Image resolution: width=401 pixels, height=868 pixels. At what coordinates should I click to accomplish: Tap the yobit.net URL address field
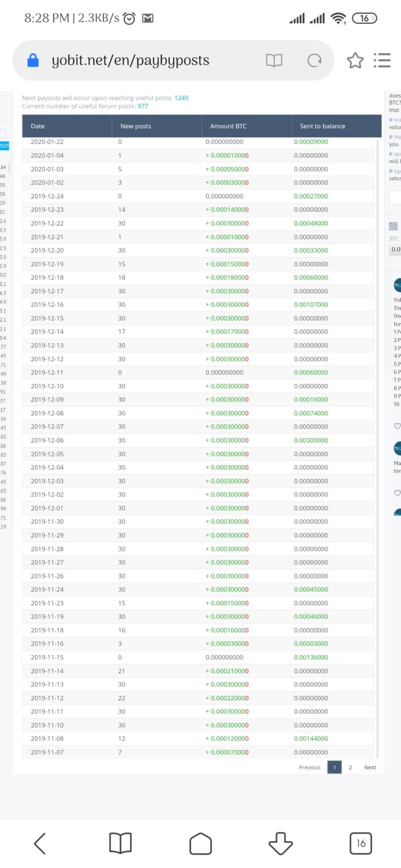click(x=131, y=60)
